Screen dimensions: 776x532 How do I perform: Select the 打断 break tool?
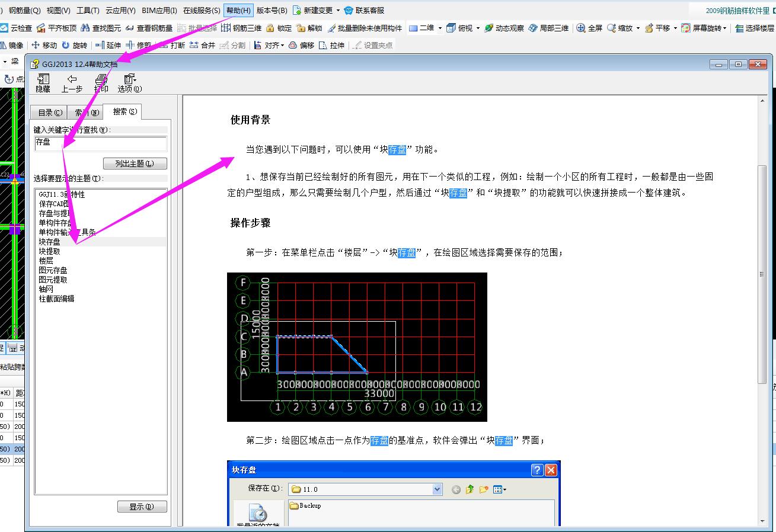click(172, 45)
